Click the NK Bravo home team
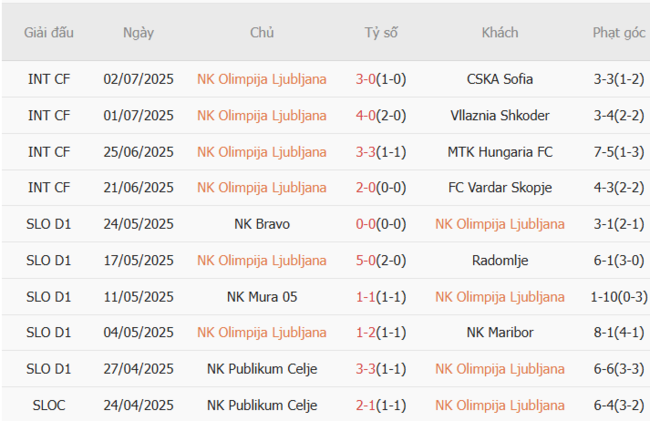 [262, 224]
